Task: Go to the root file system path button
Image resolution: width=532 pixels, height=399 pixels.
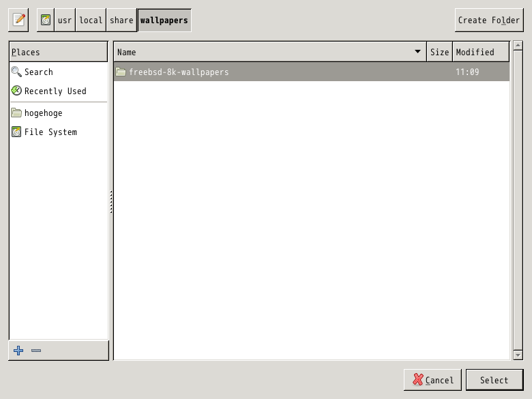Action: tap(46, 20)
